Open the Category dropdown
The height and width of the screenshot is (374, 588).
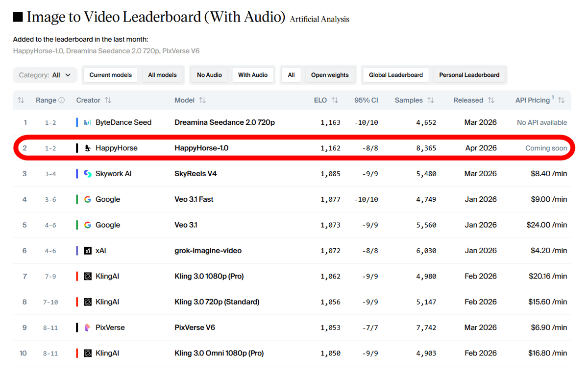(45, 75)
